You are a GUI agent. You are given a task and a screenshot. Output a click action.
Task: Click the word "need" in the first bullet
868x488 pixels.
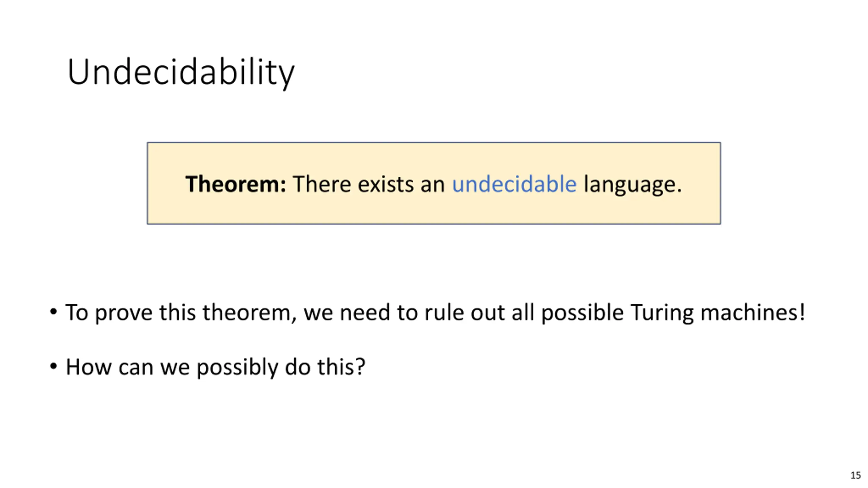pyautogui.click(x=364, y=312)
